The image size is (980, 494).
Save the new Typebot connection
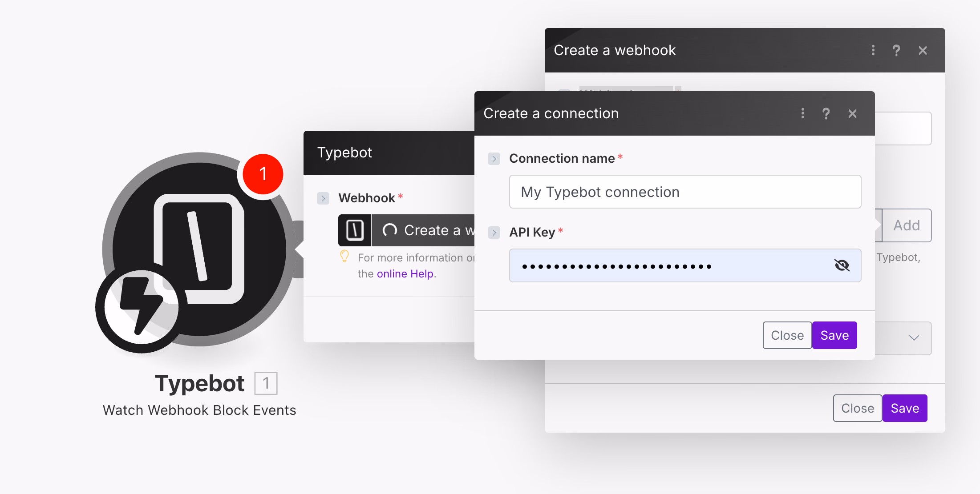click(834, 335)
